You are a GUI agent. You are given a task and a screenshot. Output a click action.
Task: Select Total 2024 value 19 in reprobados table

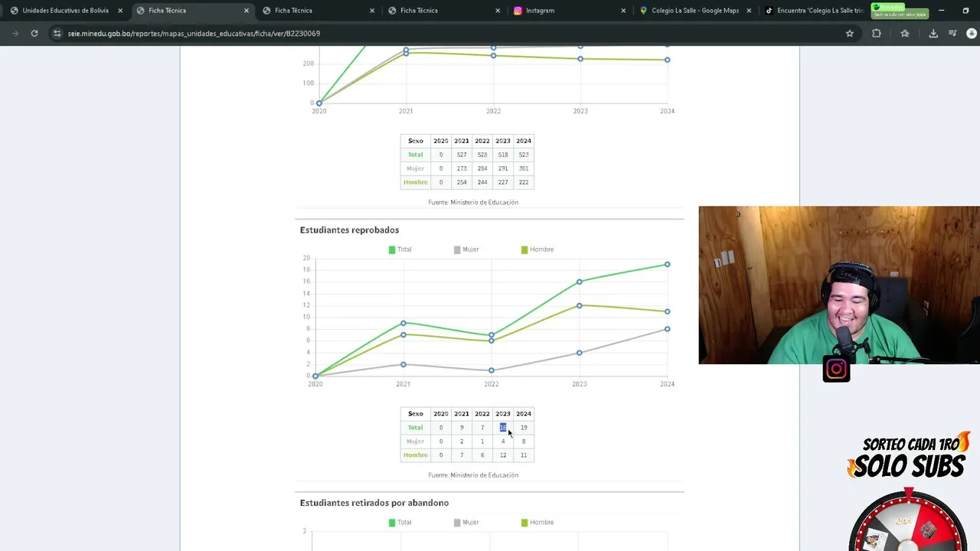tap(524, 428)
